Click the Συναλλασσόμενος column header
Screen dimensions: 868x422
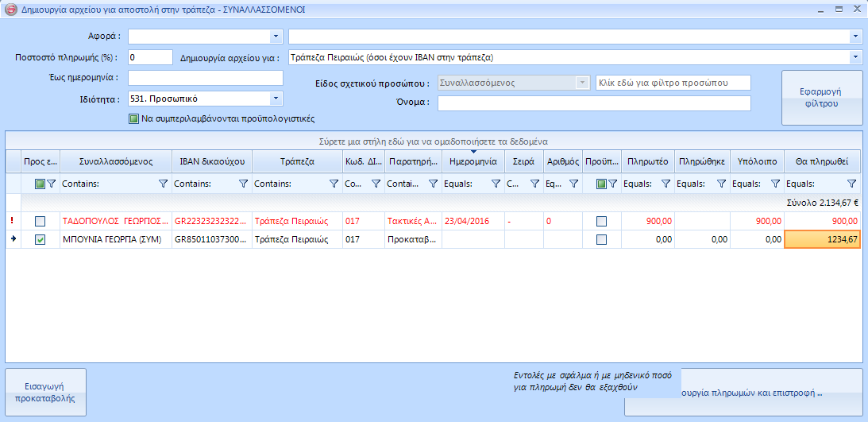(x=116, y=161)
